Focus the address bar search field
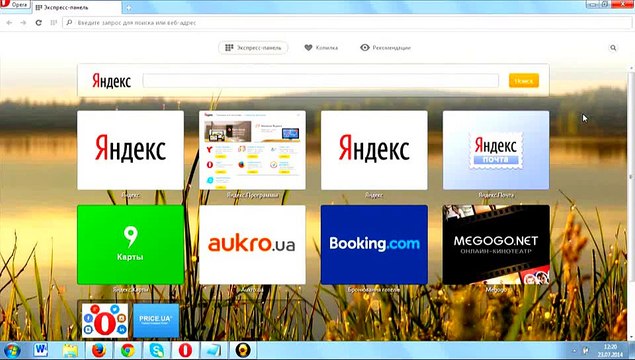This screenshot has width=635, height=360. (346, 23)
